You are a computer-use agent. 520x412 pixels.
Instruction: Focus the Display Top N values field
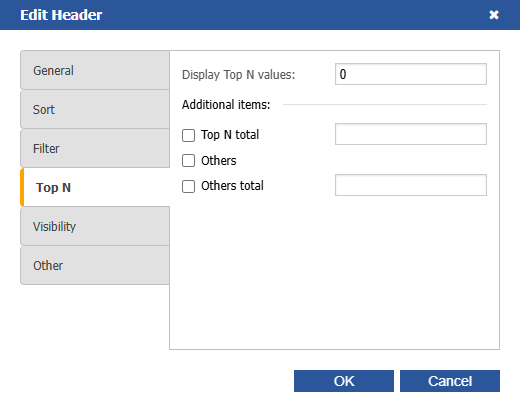[411, 74]
